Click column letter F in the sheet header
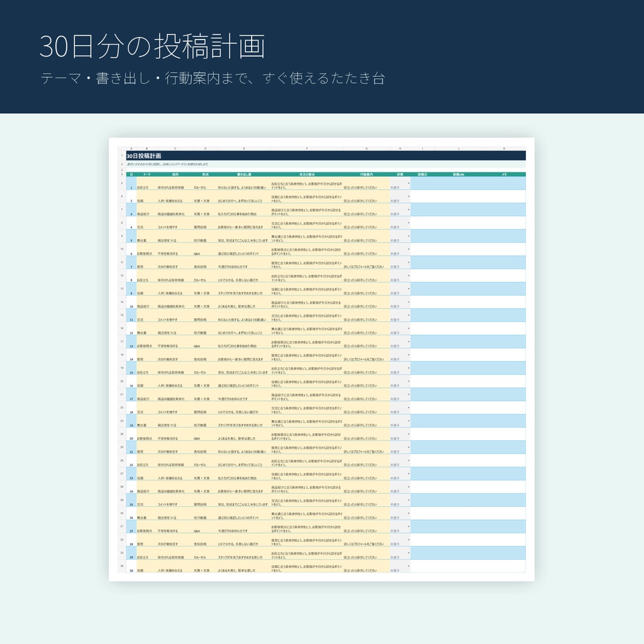The image size is (644, 644). (307, 148)
